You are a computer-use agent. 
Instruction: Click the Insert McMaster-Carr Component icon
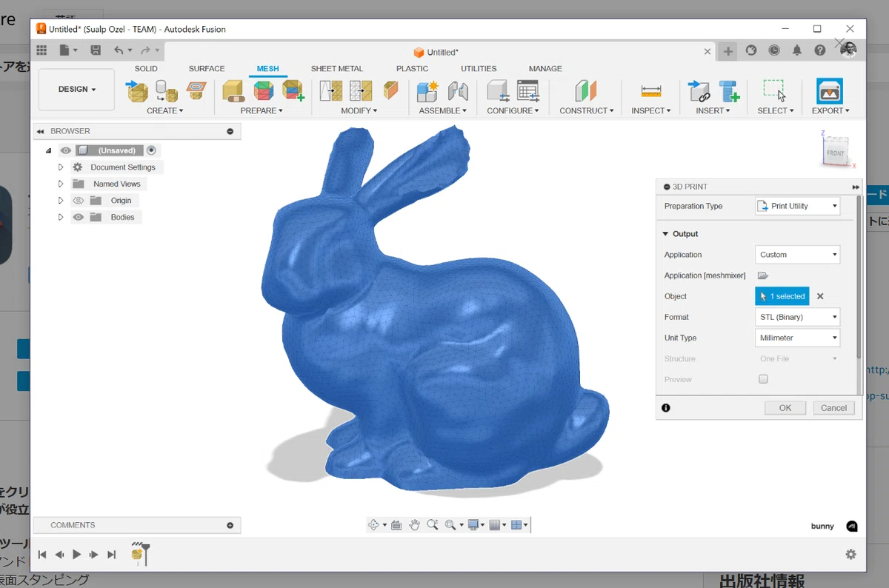coord(729,91)
